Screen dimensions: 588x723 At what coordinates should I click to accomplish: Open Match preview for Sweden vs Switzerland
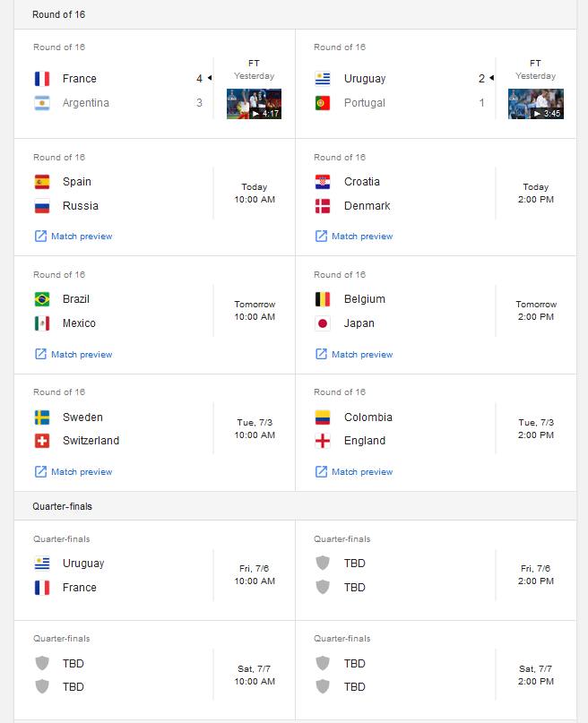[x=73, y=472]
